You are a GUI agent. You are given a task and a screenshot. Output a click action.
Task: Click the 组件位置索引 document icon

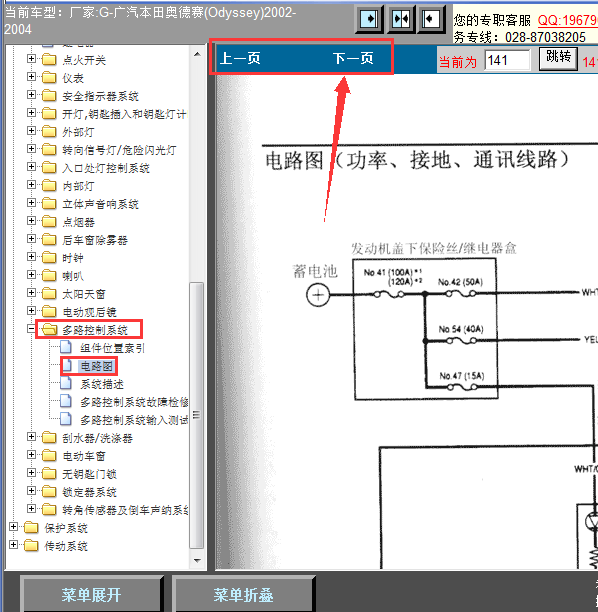(66, 347)
